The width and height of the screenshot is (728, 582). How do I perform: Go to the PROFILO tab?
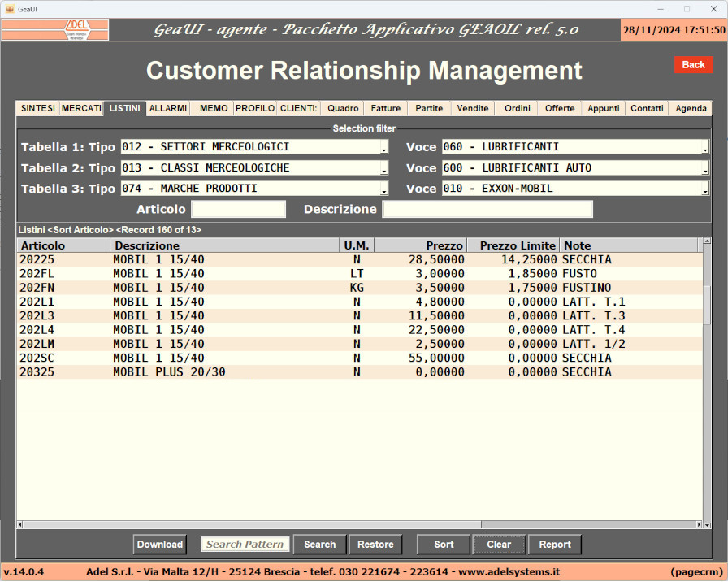[x=255, y=108]
